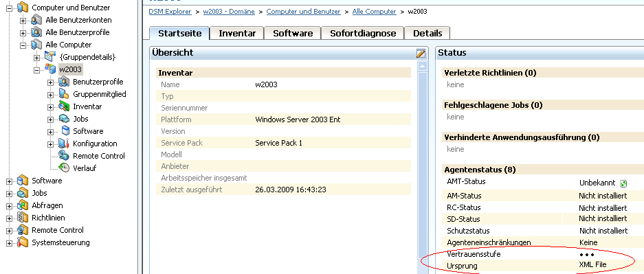644x274 pixels.
Task: Click the edit pencil icon in Übersicht header
Action: pyautogui.click(x=421, y=53)
